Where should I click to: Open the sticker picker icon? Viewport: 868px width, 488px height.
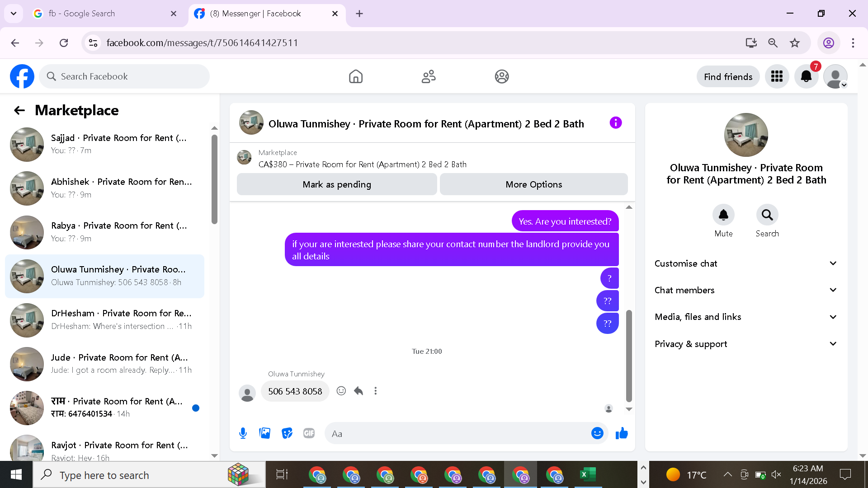coord(287,433)
